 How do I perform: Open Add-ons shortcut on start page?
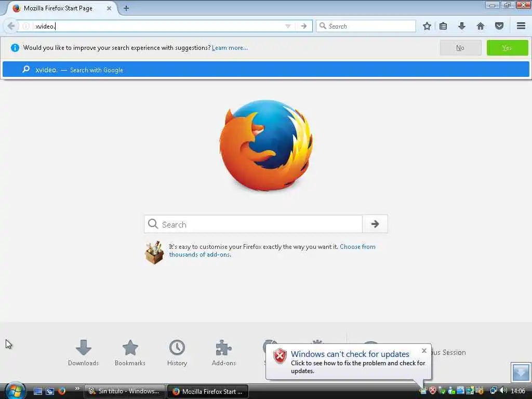[x=223, y=353]
